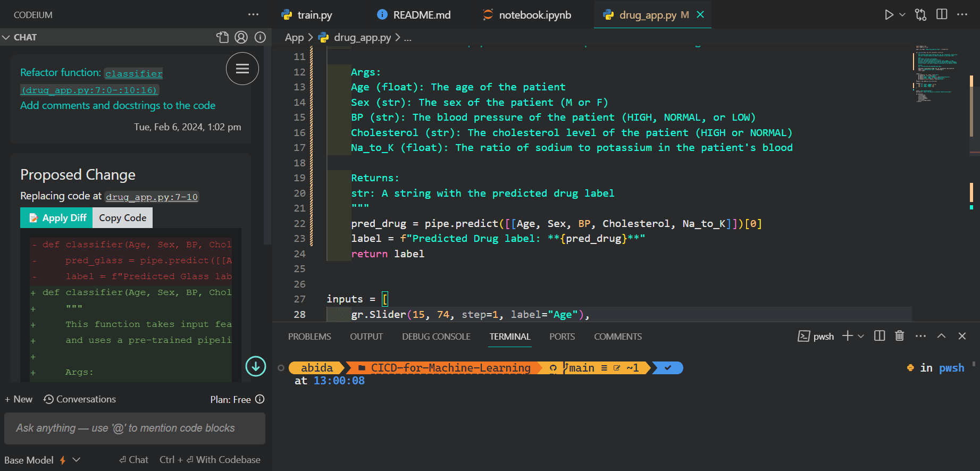The width and height of the screenshot is (980, 471).
Task: Open the OUTPUT panel tab
Action: tap(366, 337)
